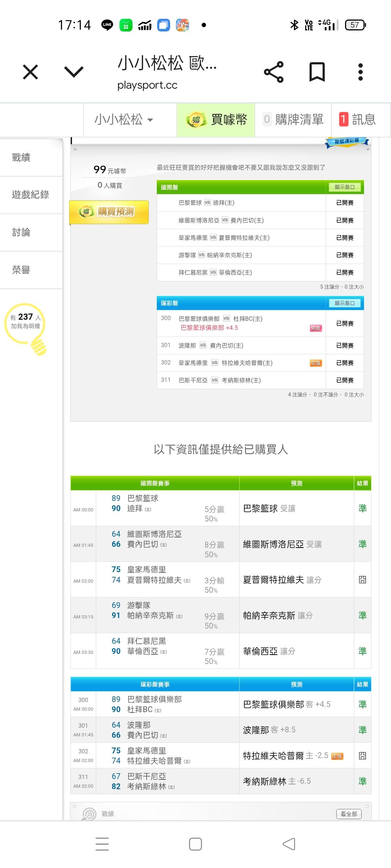Click the yellow 購買預測 button

109,212
